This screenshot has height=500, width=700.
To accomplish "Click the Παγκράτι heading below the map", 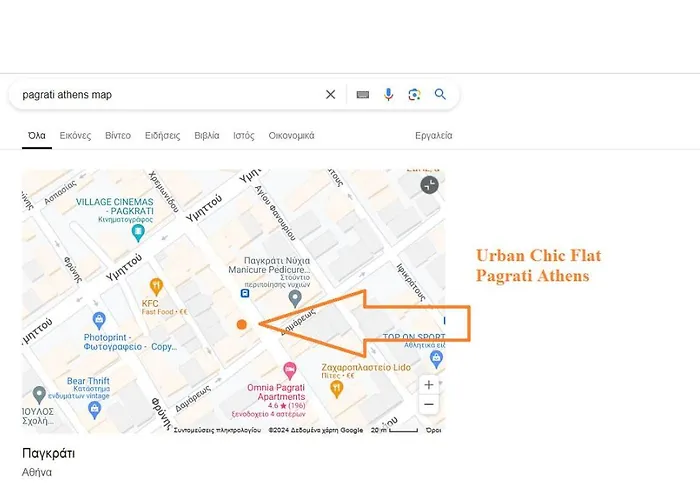I will tap(49, 454).
